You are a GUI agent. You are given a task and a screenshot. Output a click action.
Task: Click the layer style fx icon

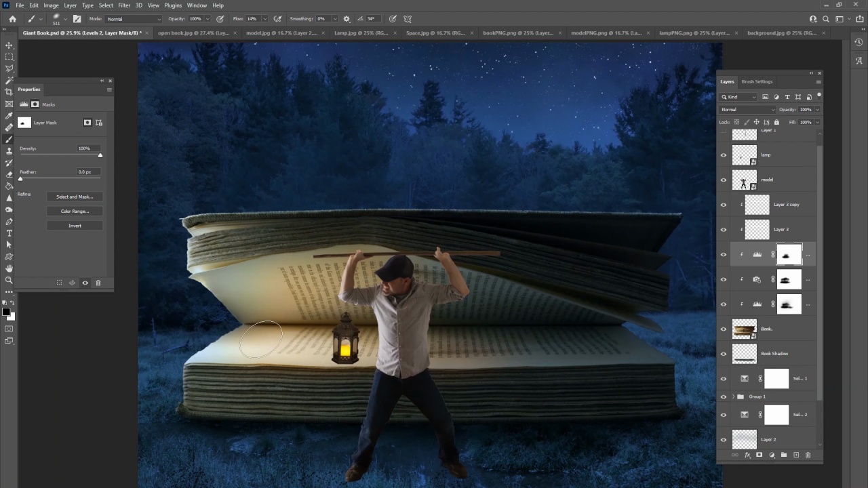(x=747, y=455)
